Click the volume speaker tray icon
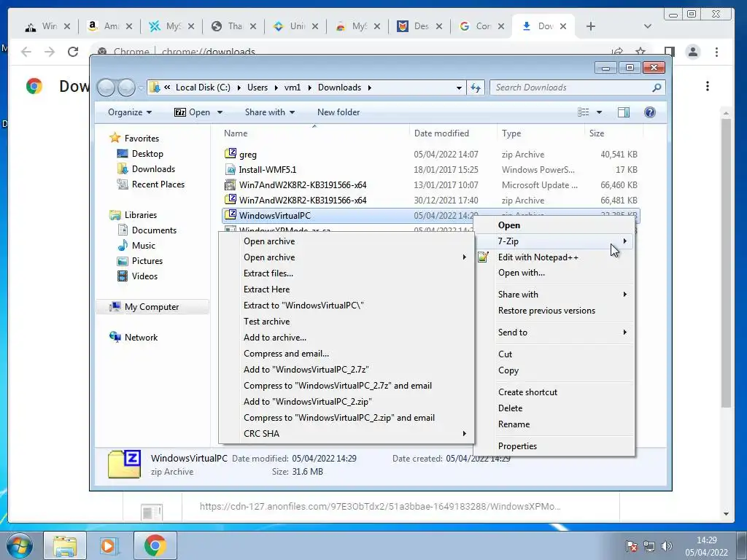Image resolution: width=747 pixels, height=560 pixels. (667, 546)
